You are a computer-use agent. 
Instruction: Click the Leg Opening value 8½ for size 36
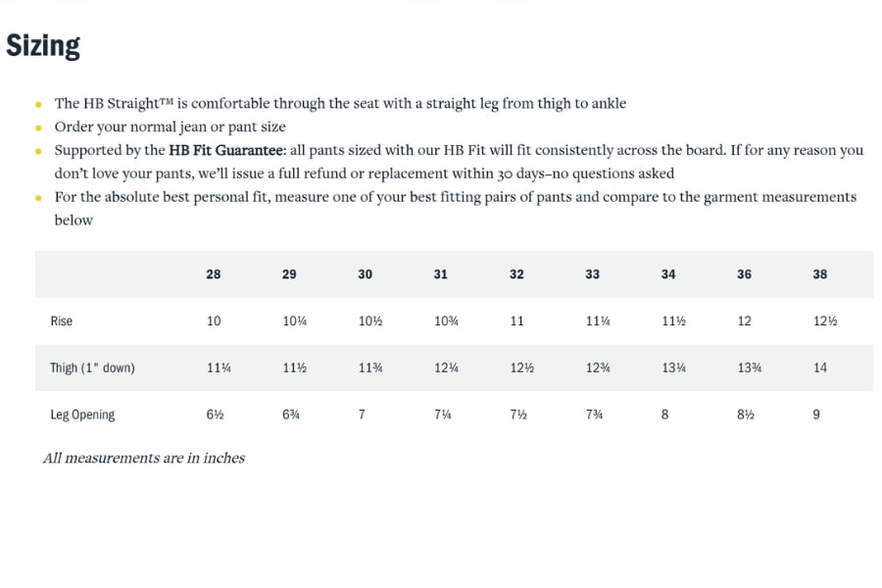746,415
